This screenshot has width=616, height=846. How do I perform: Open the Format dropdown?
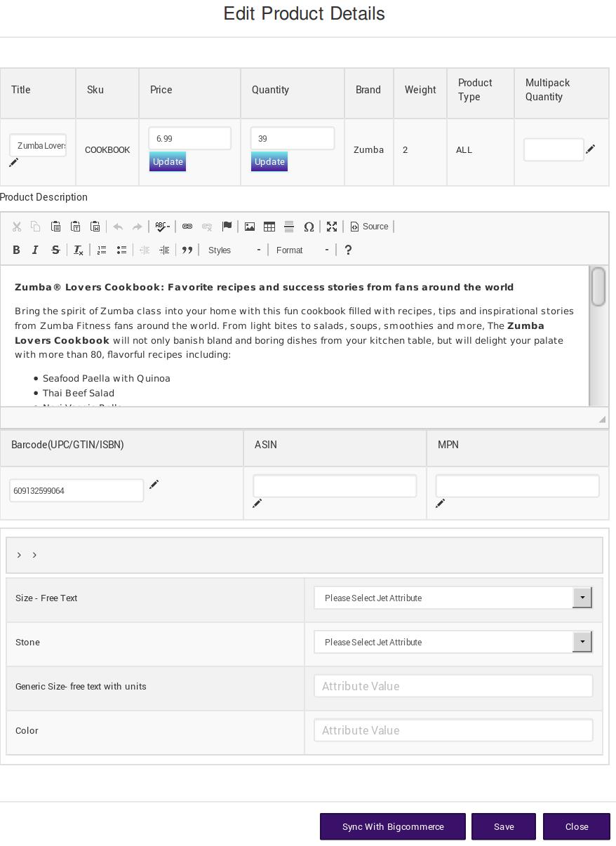pyautogui.click(x=302, y=250)
